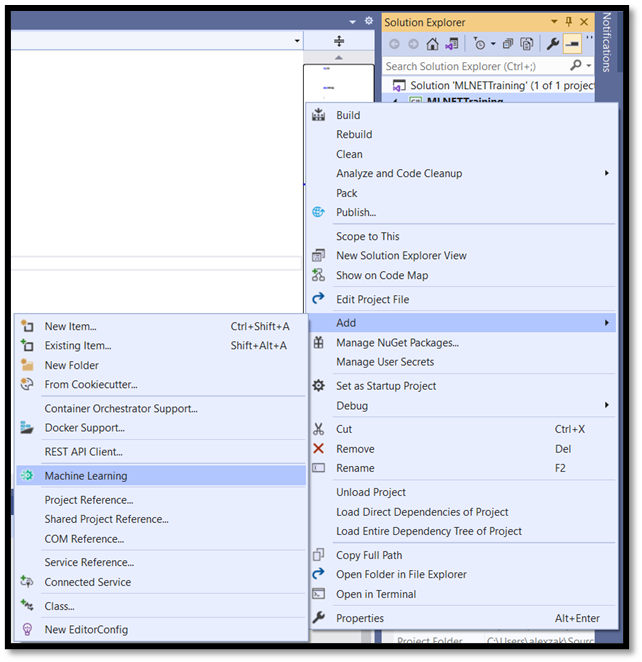The width and height of the screenshot is (642, 662).
Task: Click Set as Startup Project gear icon
Action: coord(318,385)
